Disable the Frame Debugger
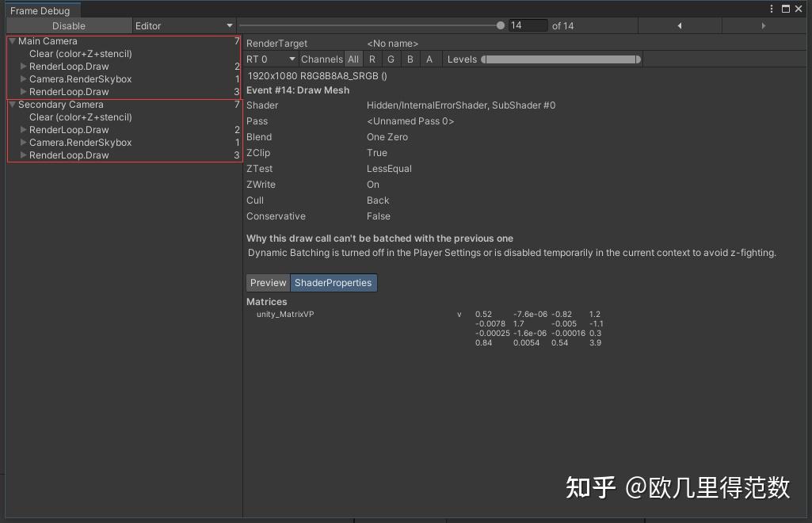The image size is (812, 523). (69, 25)
